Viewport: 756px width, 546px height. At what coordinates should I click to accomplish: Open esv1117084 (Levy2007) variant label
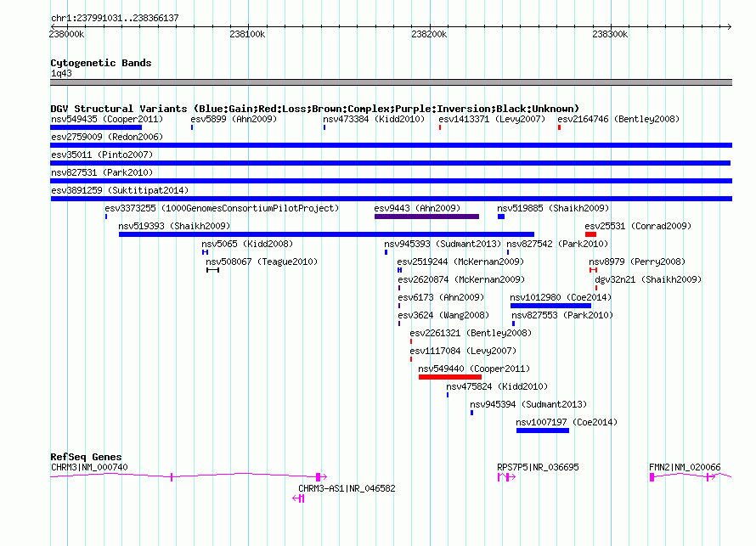(463, 351)
